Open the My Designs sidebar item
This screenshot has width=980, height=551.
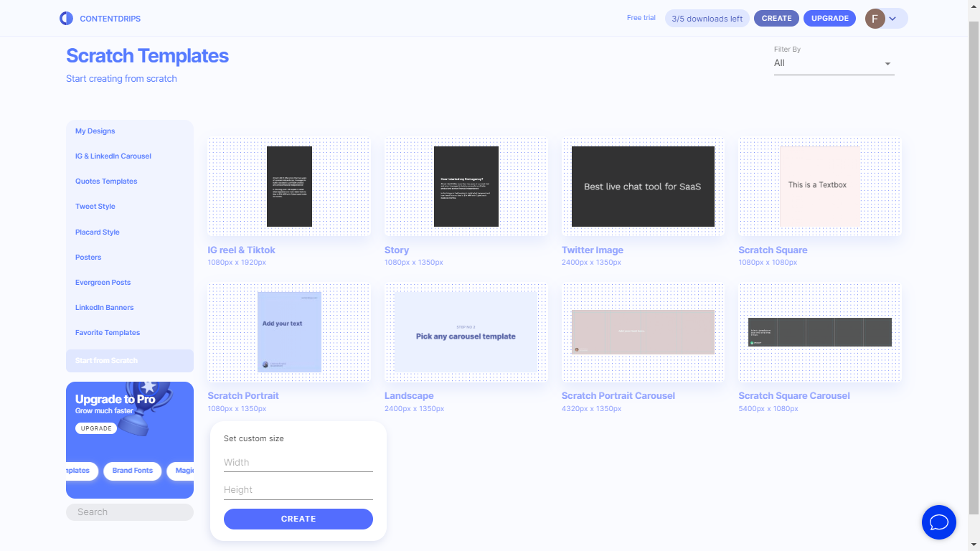95,131
